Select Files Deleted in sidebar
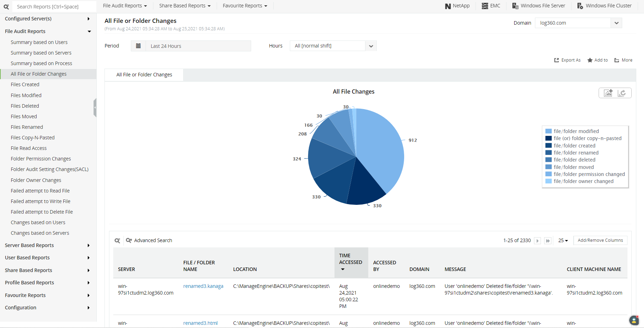Screen dimensions: 644x328 [25, 106]
